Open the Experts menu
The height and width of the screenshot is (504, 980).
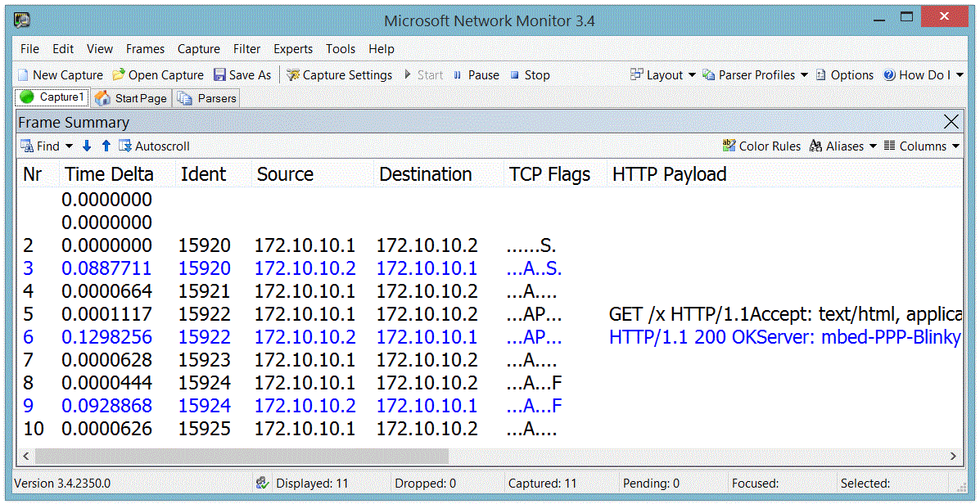click(x=293, y=49)
